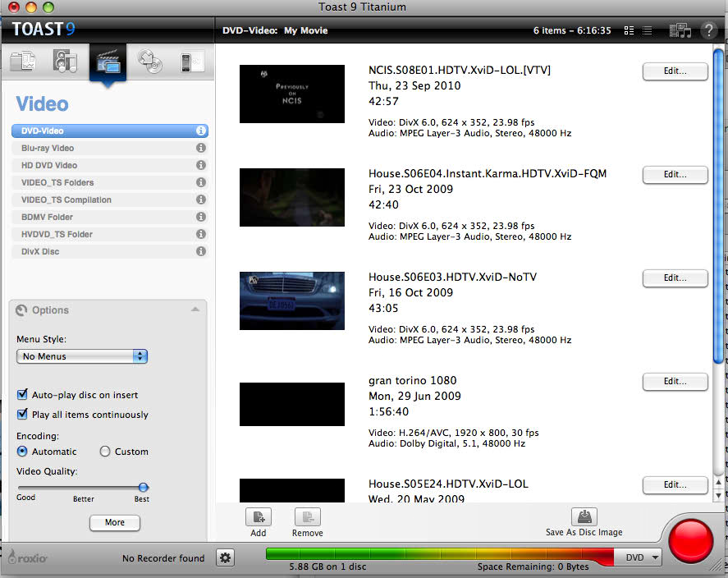This screenshot has width=728, height=578.
Task: Click the "6 items – 6:16:35" summary text
Action: (x=572, y=30)
